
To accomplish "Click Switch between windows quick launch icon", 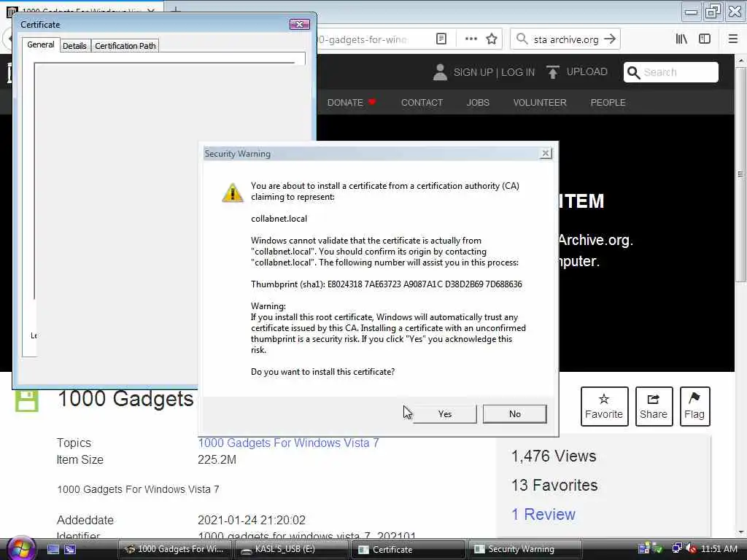I will [x=70, y=549].
